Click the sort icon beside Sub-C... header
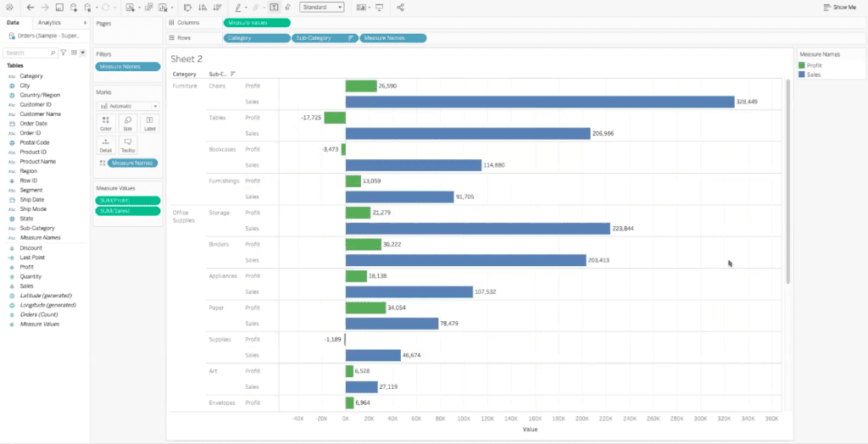 click(233, 74)
